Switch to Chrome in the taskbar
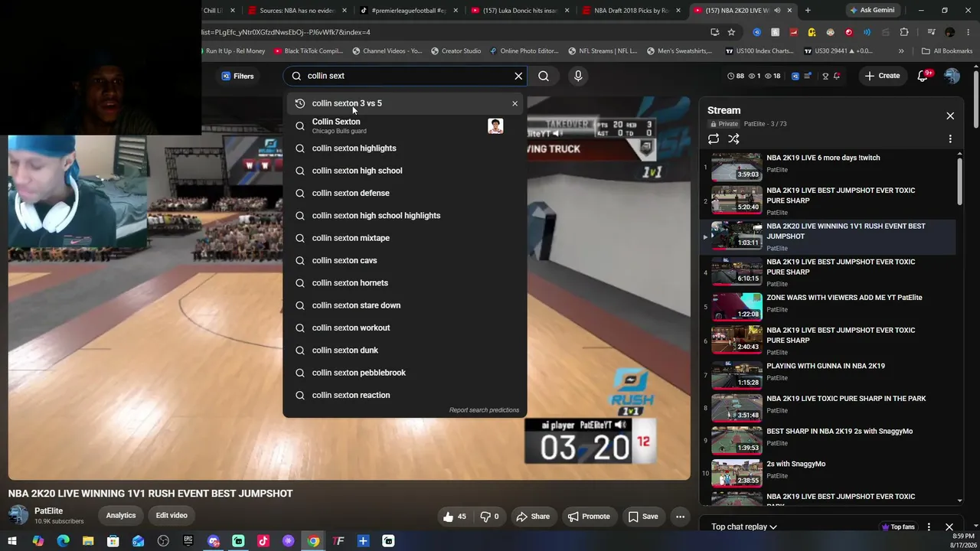The width and height of the screenshot is (980, 551). 313,541
